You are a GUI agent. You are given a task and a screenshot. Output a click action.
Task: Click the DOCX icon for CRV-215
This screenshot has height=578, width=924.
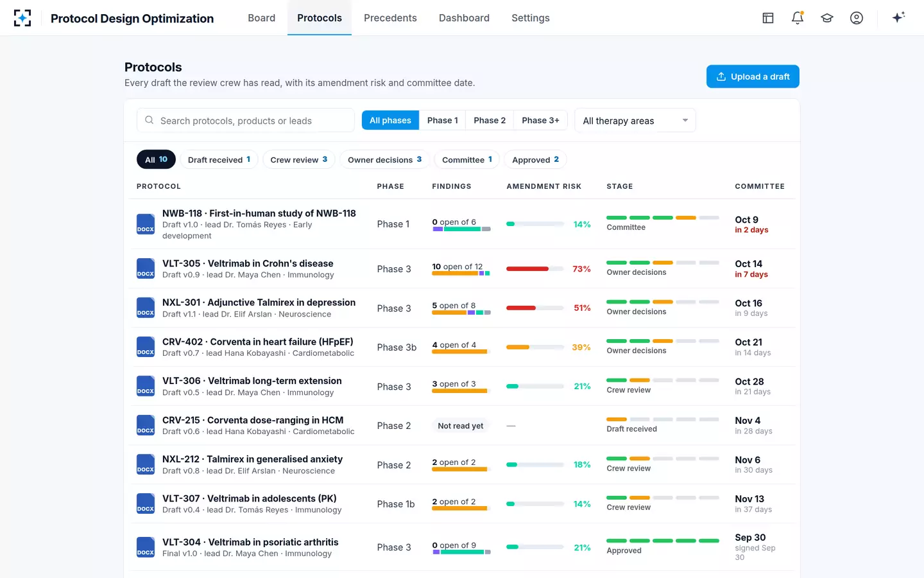[146, 425]
